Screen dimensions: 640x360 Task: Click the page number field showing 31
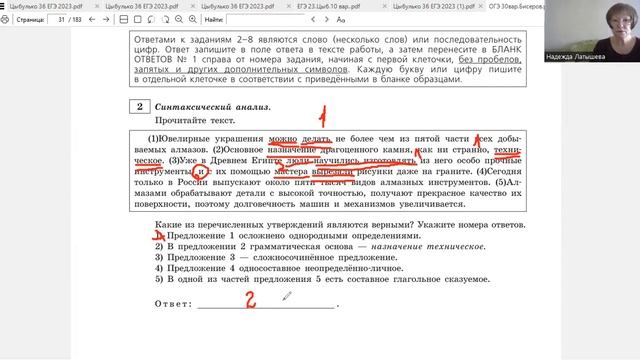(x=57, y=20)
